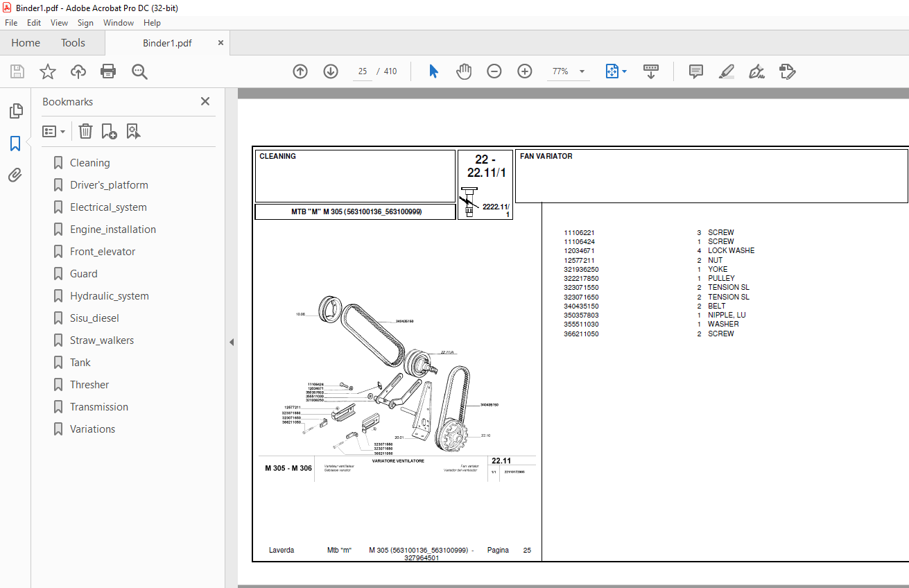This screenshot has width=909, height=588.
Task: Open the zoom level dropdown
Action: pos(582,71)
